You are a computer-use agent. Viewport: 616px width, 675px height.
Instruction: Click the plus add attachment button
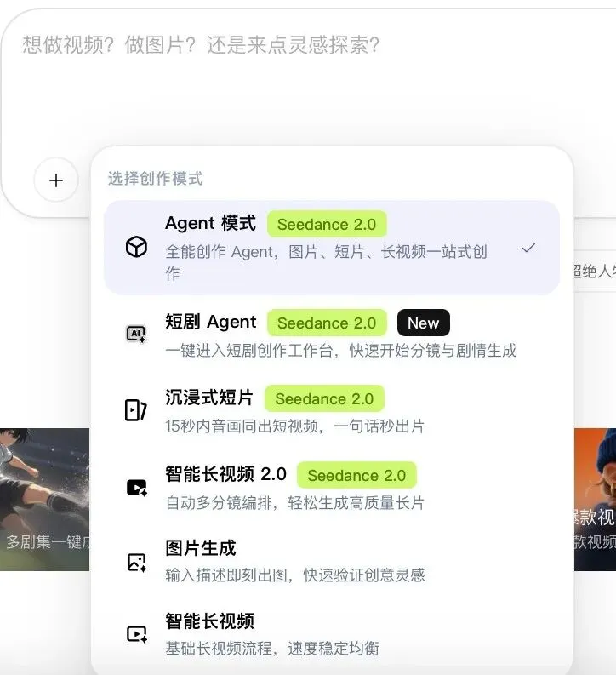56,180
